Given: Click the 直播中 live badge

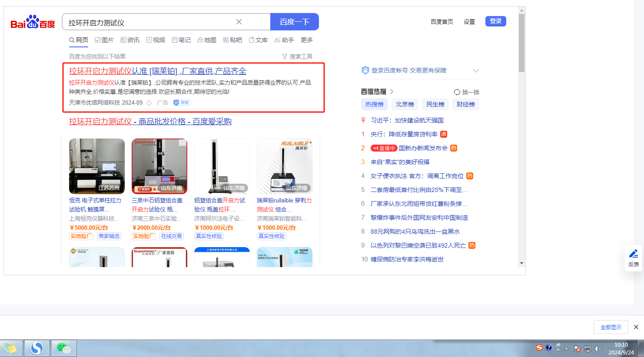Looking at the screenshot, I should [x=384, y=148].
